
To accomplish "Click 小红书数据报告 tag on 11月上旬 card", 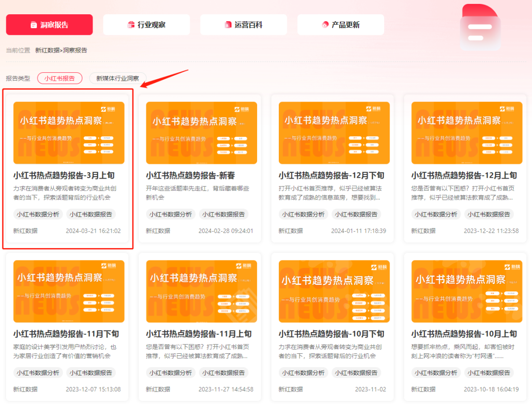I will pyautogui.click(x=224, y=373).
